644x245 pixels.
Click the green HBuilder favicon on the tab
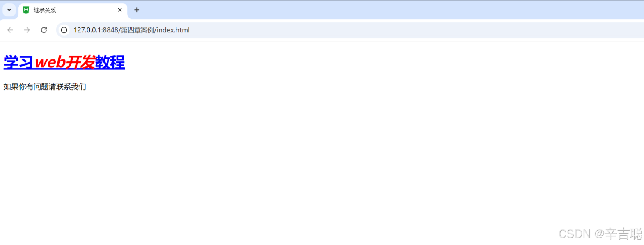pos(26,10)
